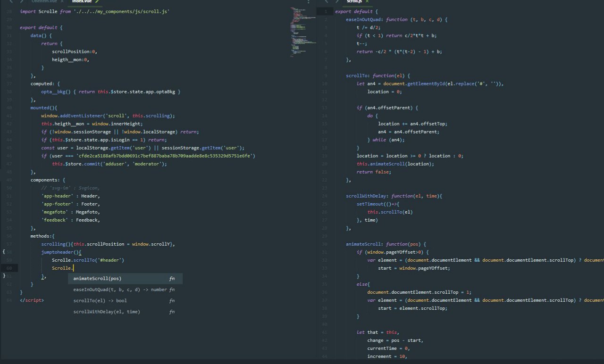Click the 'let that = this,' line
Image resolution: width=604 pixels, height=364 pixels.
(x=378, y=332)
